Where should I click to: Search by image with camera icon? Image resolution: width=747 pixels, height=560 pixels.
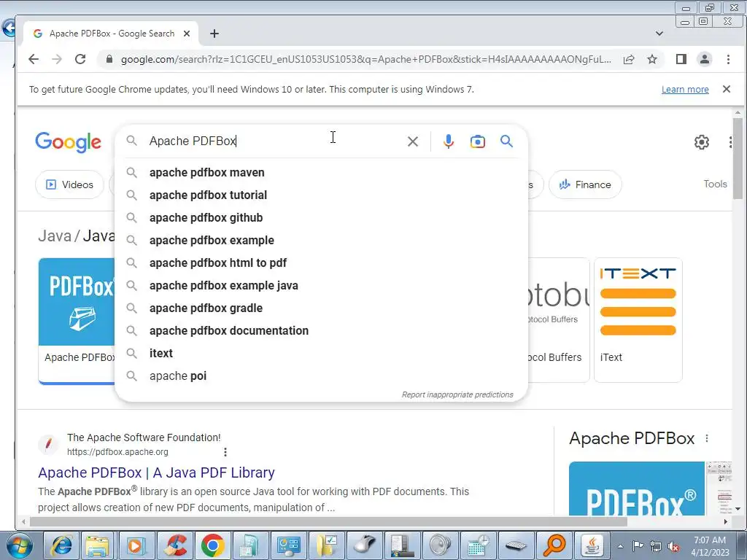pos(477,141)
